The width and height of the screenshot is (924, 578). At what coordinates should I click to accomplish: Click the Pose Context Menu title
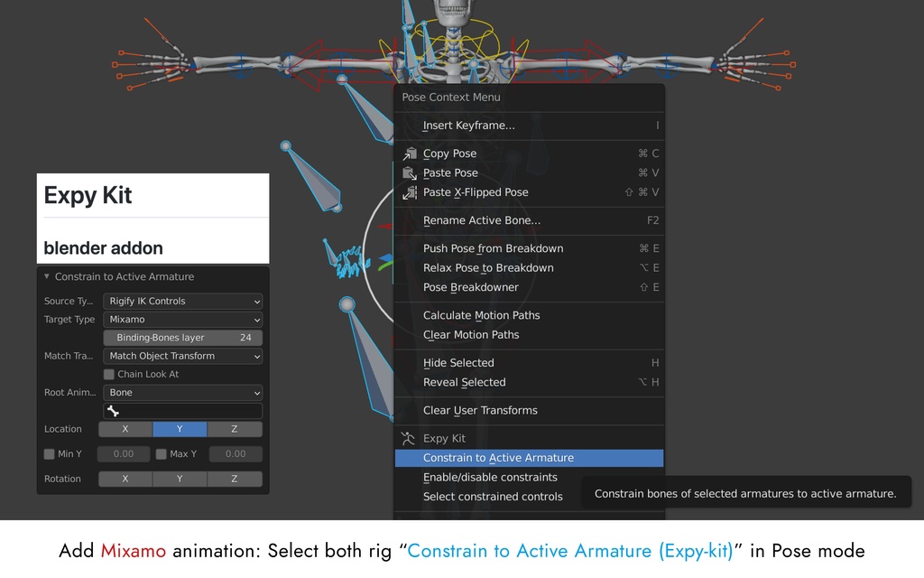(x=451, y=98)
